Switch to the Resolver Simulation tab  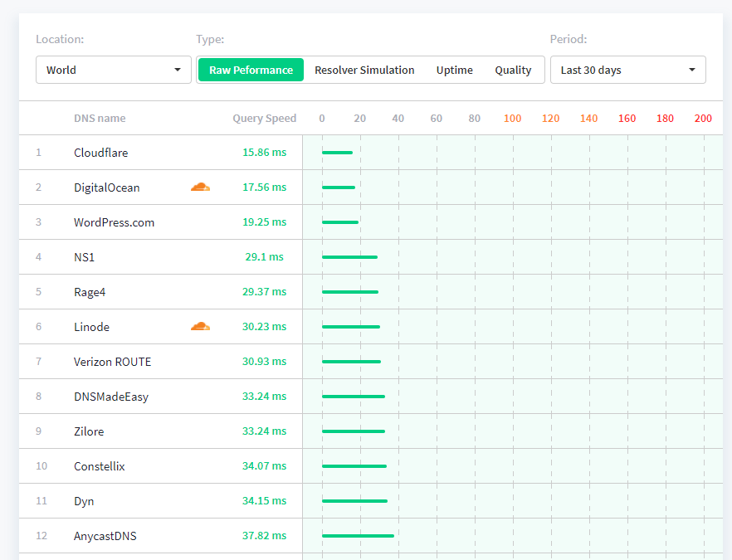click(364, 70)
